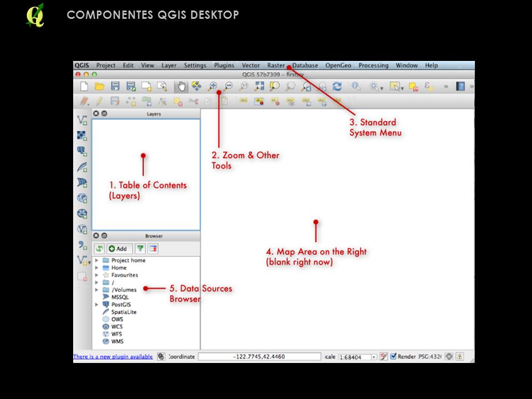Select the Zoom Out magnifier tool
The width and height of the screenshot is (532, 399).
click(228, 86)
